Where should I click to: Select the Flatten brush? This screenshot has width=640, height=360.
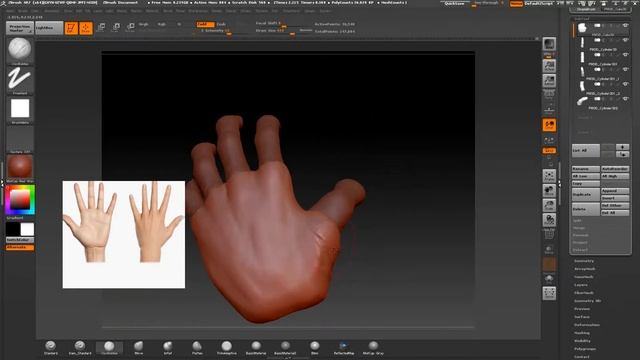197,348
